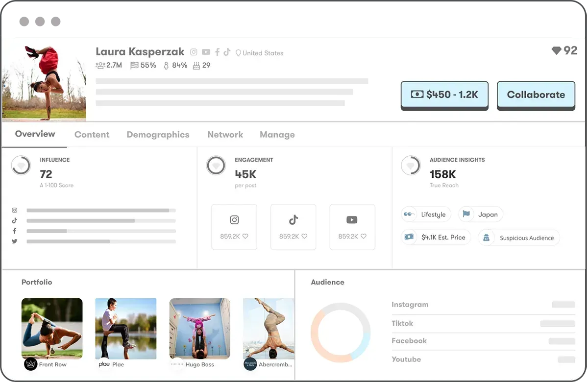
Task: Select the TikTok engagement card
Action: point(293,227)
